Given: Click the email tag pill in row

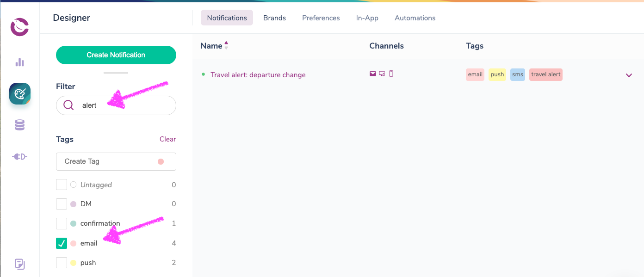Looking at the screenshot, I should (475, 74).
